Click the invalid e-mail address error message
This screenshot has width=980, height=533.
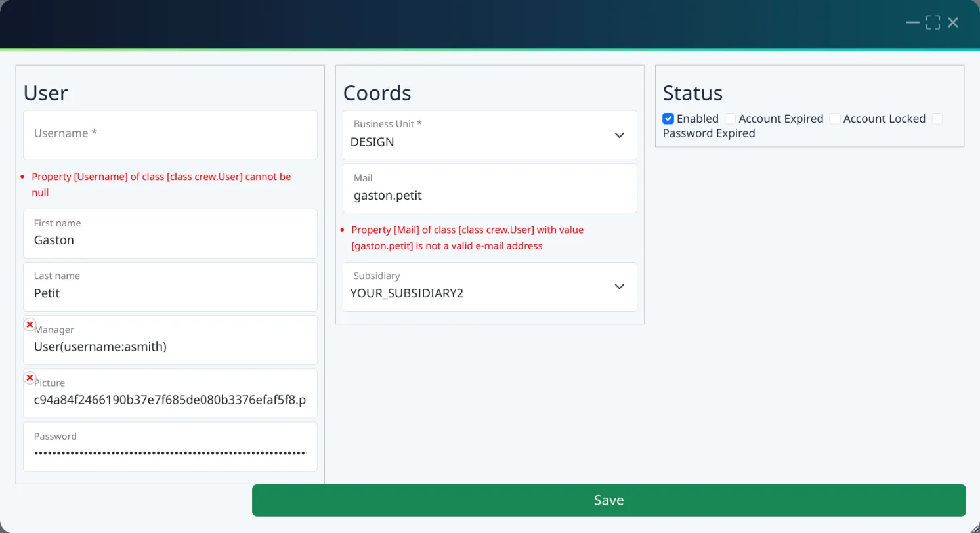tap(467, 238)
